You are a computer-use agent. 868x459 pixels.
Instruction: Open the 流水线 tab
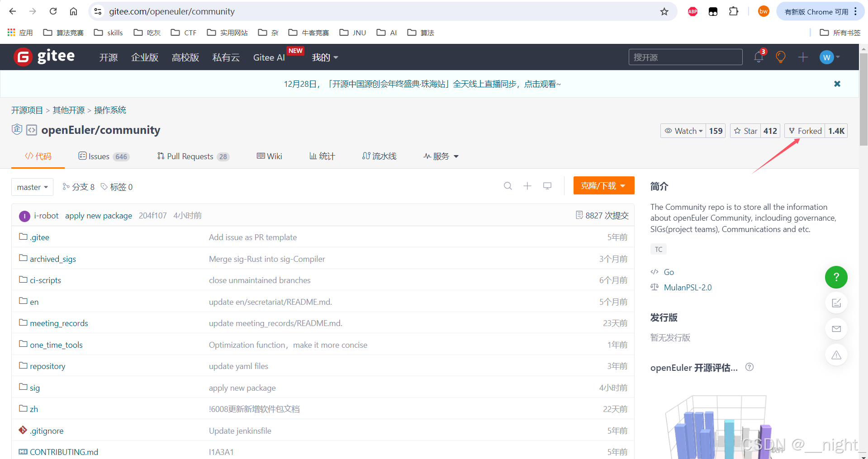[379, 156]
